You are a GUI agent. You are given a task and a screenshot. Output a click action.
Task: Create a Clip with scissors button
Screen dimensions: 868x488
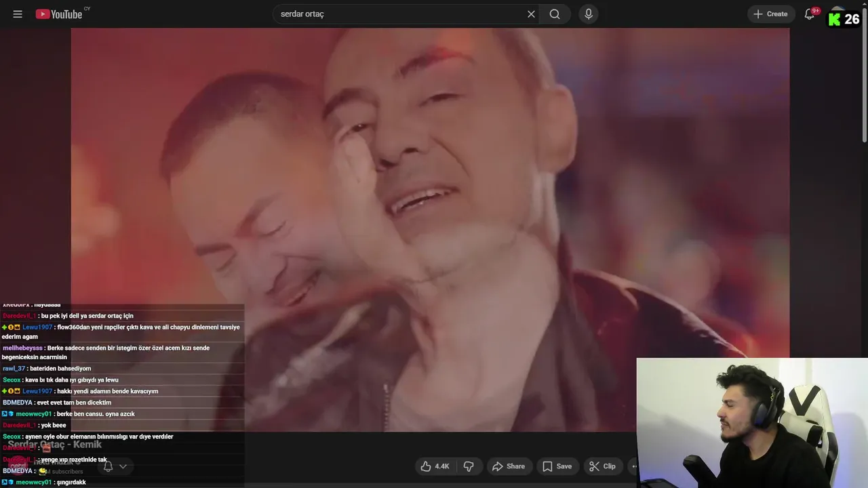click(x=603, y=466)
